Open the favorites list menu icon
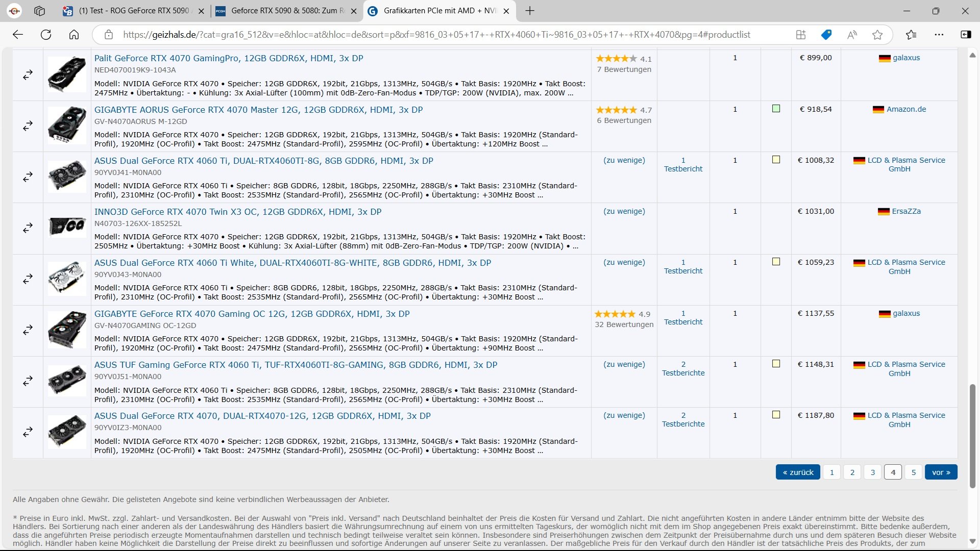The width and height of the screenshot is (980, 551). tap(911, 35)
